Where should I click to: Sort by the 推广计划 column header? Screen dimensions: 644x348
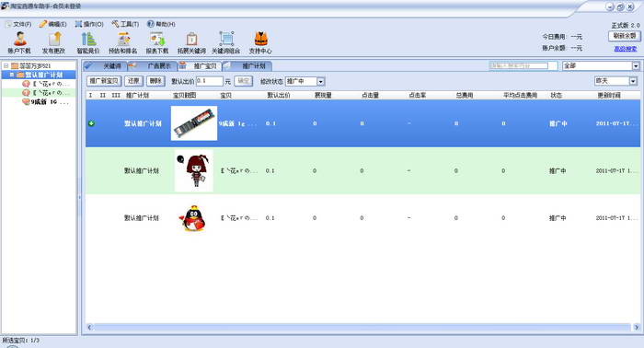click(138, 96)
